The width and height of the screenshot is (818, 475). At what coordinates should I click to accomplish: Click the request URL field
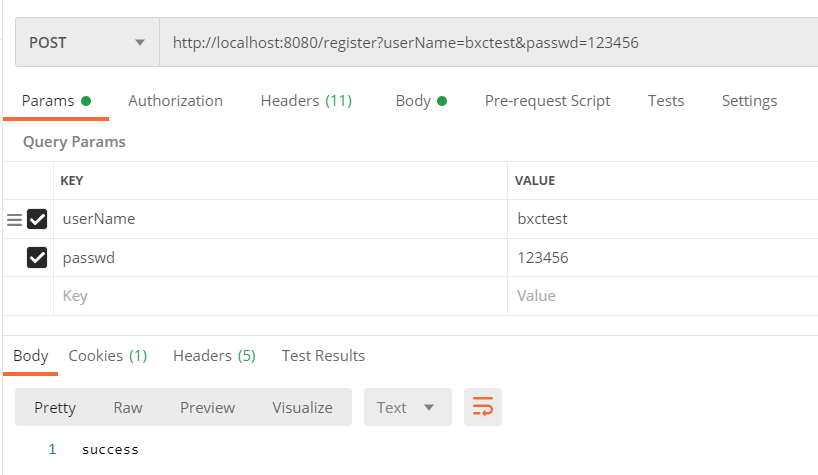tap(488, 42)
